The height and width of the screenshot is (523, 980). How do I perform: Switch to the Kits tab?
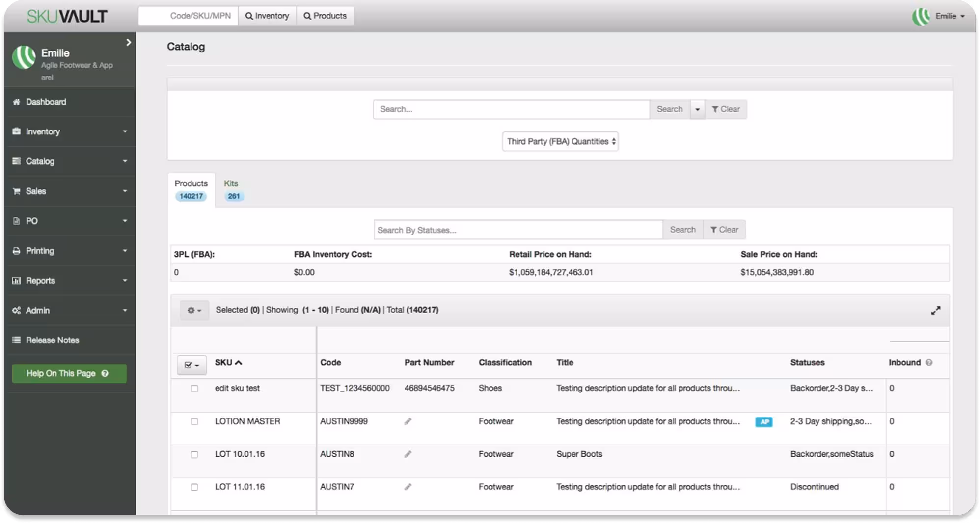coord(233,190)
